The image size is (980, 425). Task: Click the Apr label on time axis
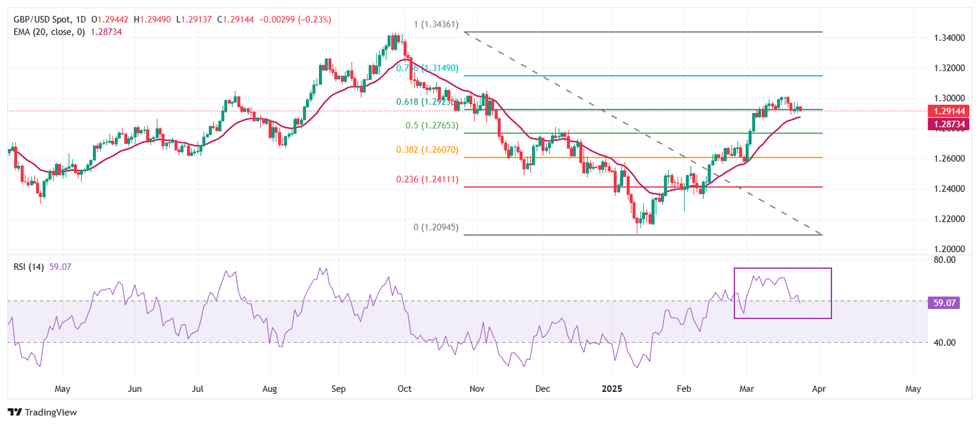pos(819,388)
